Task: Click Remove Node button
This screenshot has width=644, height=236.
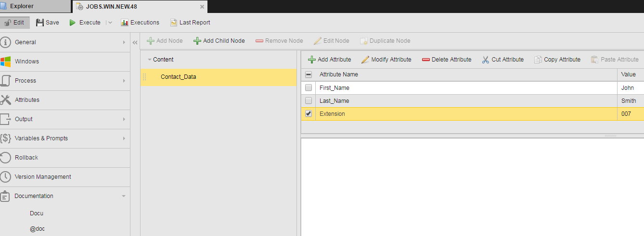Action: pyautogui.click(x=279, y=41)
